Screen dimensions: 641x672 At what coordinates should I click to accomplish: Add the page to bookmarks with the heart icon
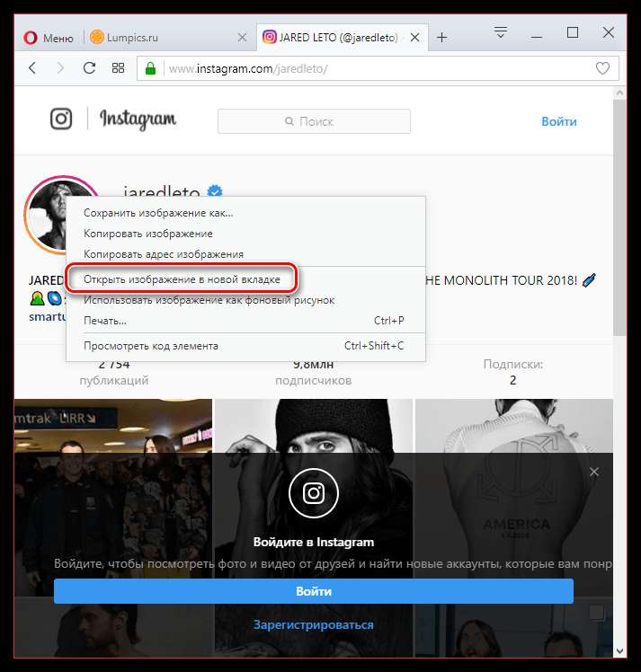point(602,67)
